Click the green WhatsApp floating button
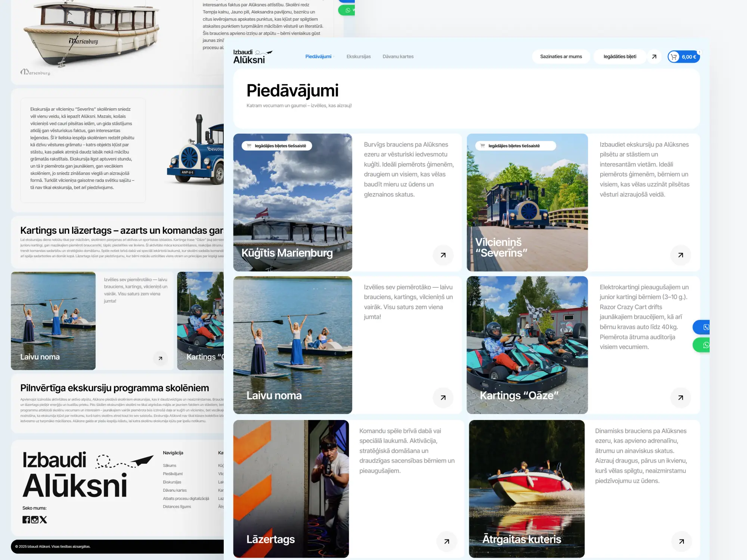Viewport: 747px width, 560px height. 703,345
